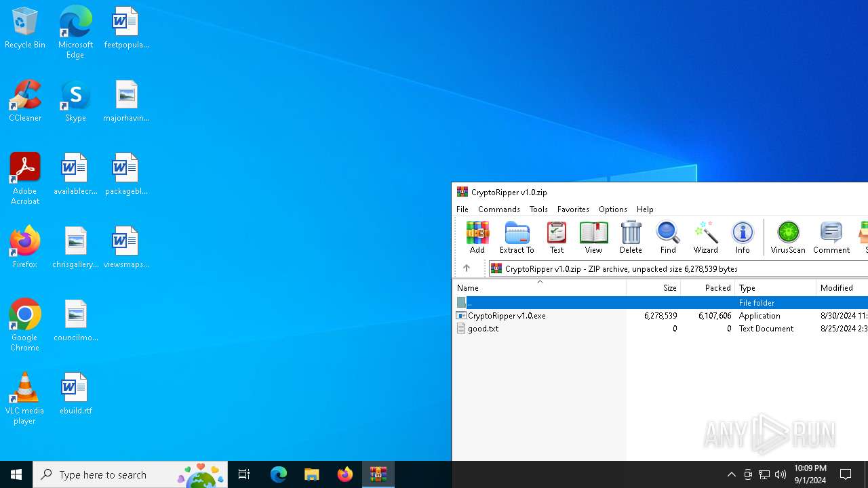The height and width of the screenshot is (488, 868).
Task: Open Firefox desktop shortcut
Action: pos(25,247)
